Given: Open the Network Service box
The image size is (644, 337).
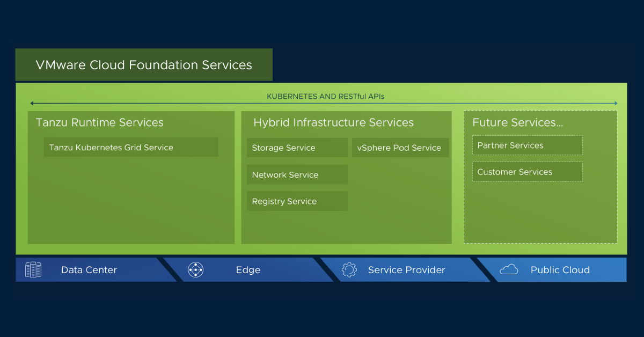Looking at the screenshot, I should [297, 174].
